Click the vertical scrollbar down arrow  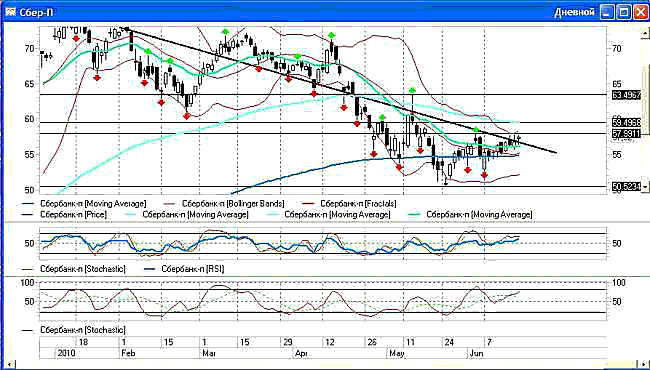tap(646, 187)
